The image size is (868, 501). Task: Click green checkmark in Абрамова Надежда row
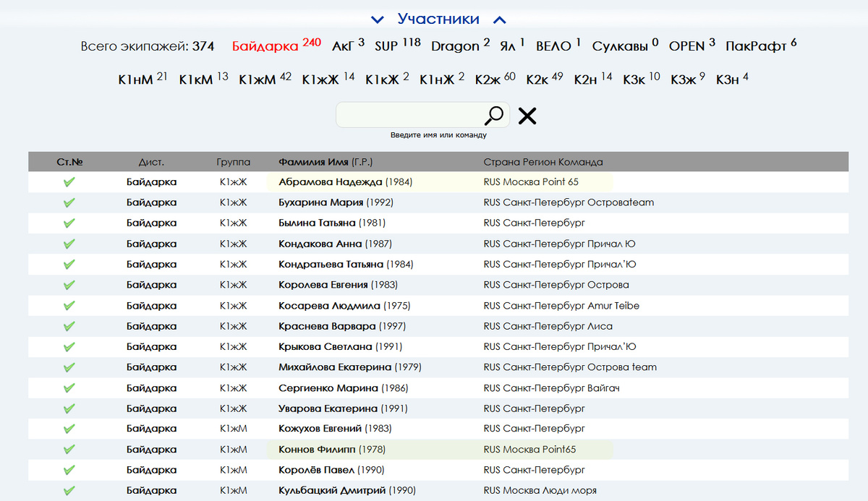(69, 182)
